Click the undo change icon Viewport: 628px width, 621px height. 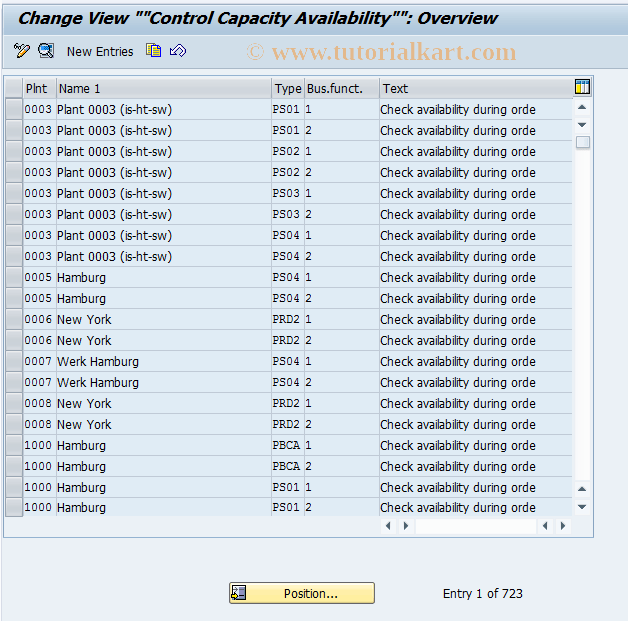pyautogui.click(x=178, y=51)
